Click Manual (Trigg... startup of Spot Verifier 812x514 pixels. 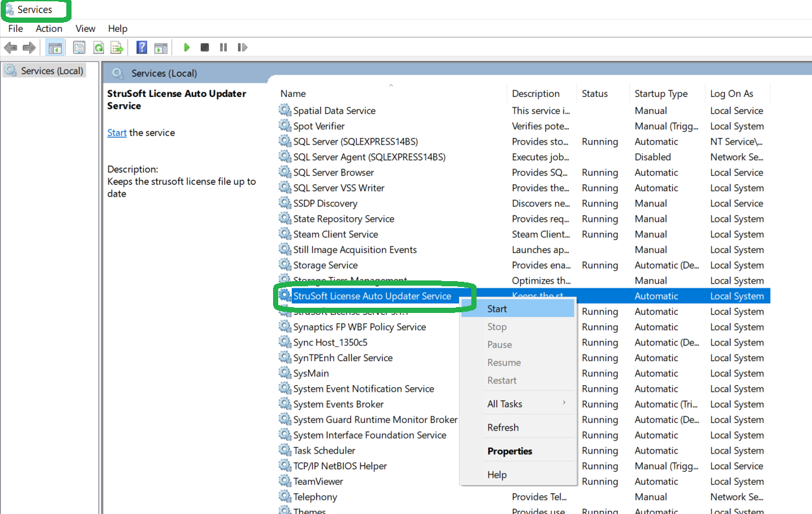pos(667,126)
